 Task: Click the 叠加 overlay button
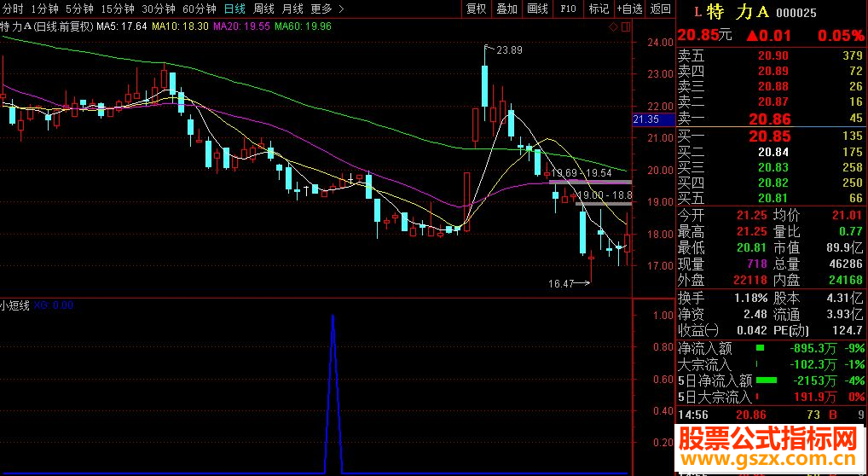click(506, 9)
